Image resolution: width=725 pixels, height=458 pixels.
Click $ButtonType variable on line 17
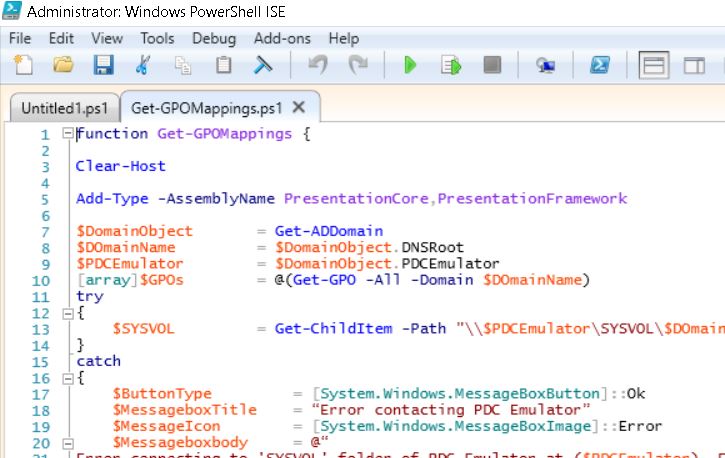162,393
